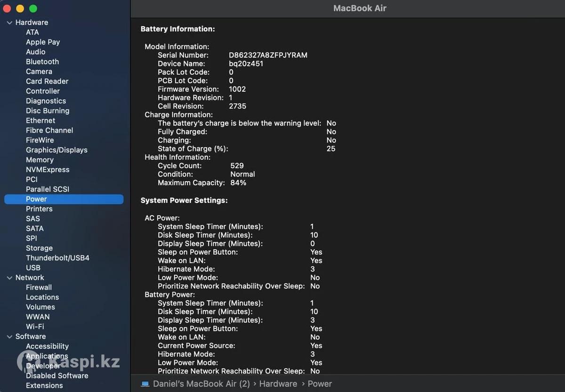Select NVMExpress in the sidebar
The width and height of the screenshot is (565, 392).
point(48,170)
